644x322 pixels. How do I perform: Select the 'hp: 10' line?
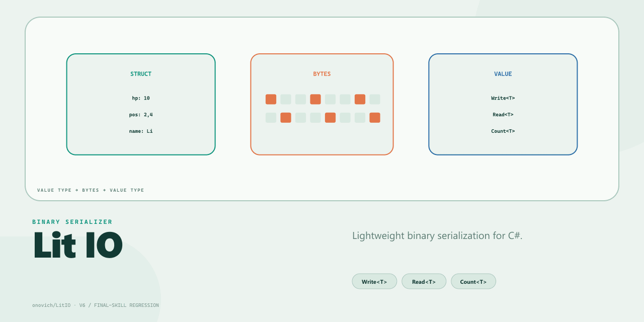point(141,98)
